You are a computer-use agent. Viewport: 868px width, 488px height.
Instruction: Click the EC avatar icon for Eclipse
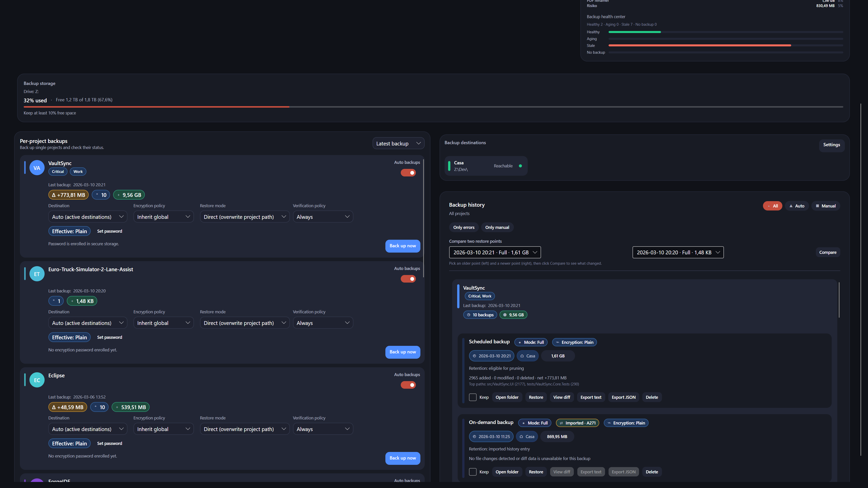pos(37,380)
